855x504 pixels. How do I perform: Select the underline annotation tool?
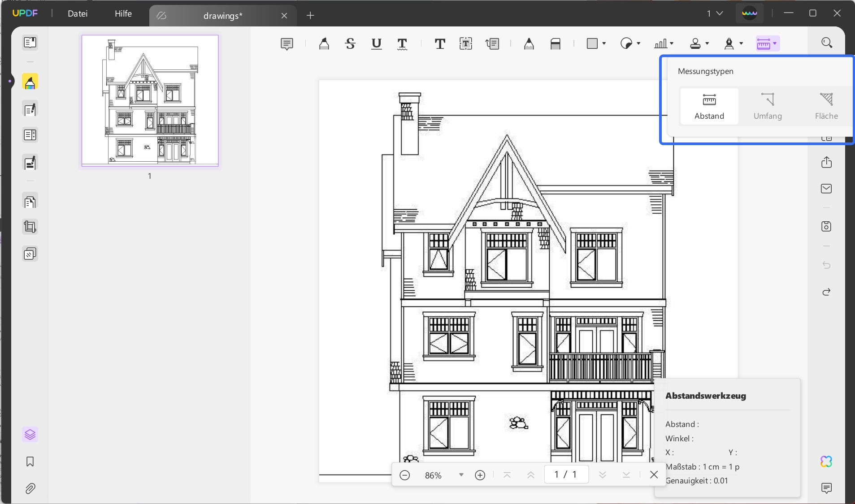377,43
